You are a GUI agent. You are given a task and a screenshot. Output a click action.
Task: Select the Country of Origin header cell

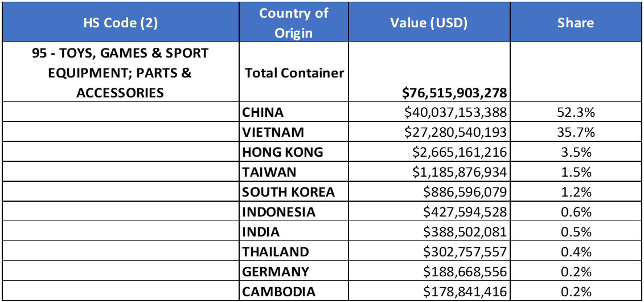click(294, 23)
